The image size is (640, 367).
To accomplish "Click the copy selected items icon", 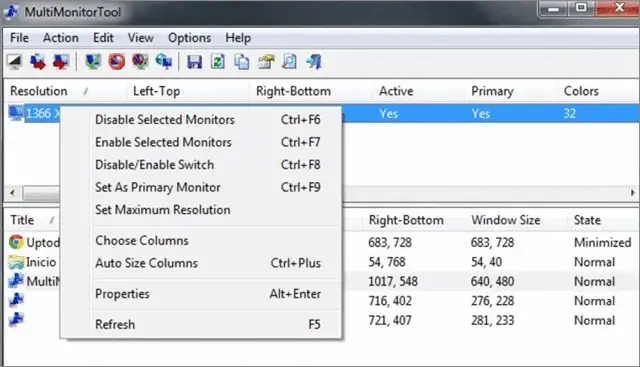I will [x=242, y=62].
